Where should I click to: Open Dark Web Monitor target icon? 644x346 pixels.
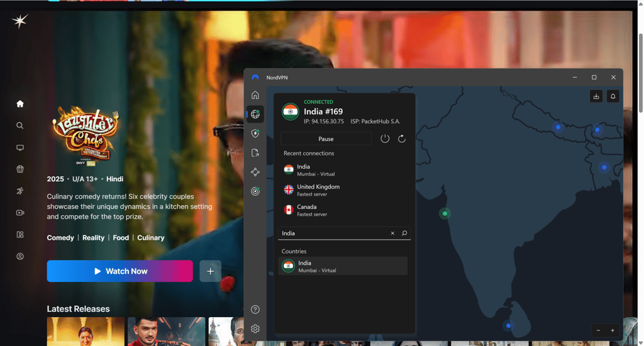point(255,191)
